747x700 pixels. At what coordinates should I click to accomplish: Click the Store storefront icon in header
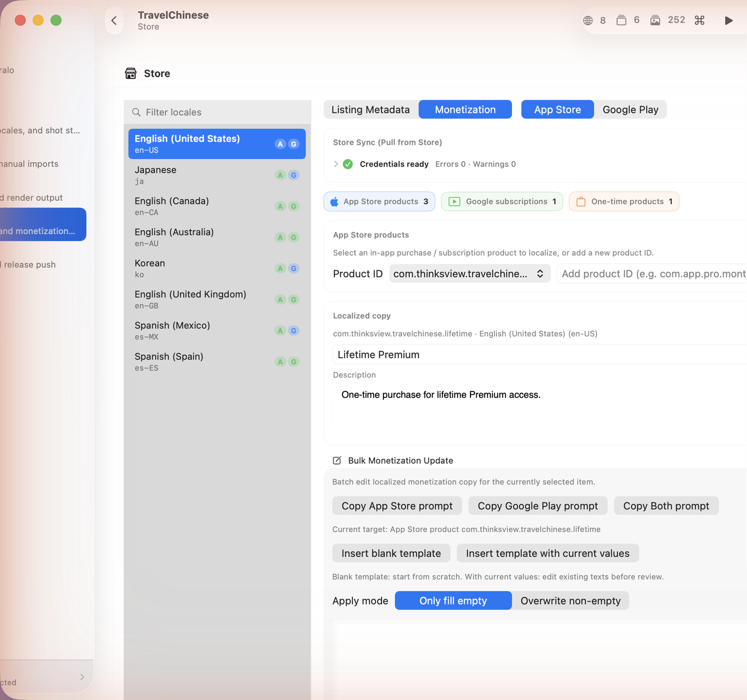pos(131,73)
